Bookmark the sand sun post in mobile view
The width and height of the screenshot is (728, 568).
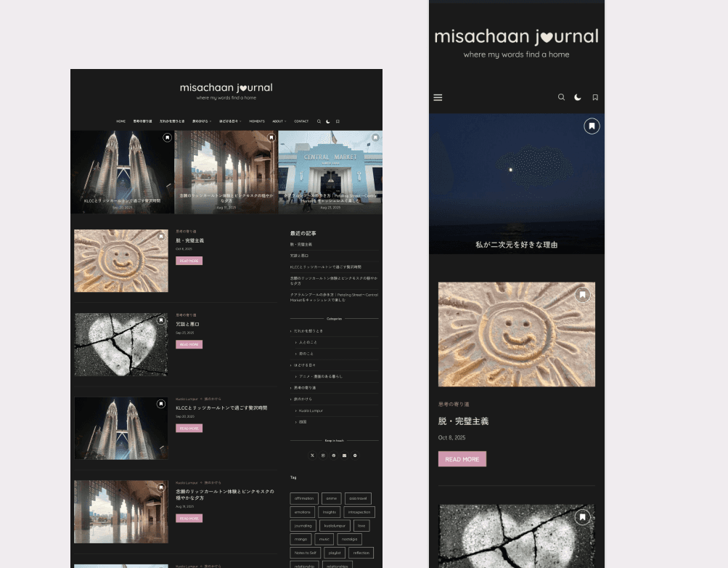pyautogui.click(x=582, y=294)
